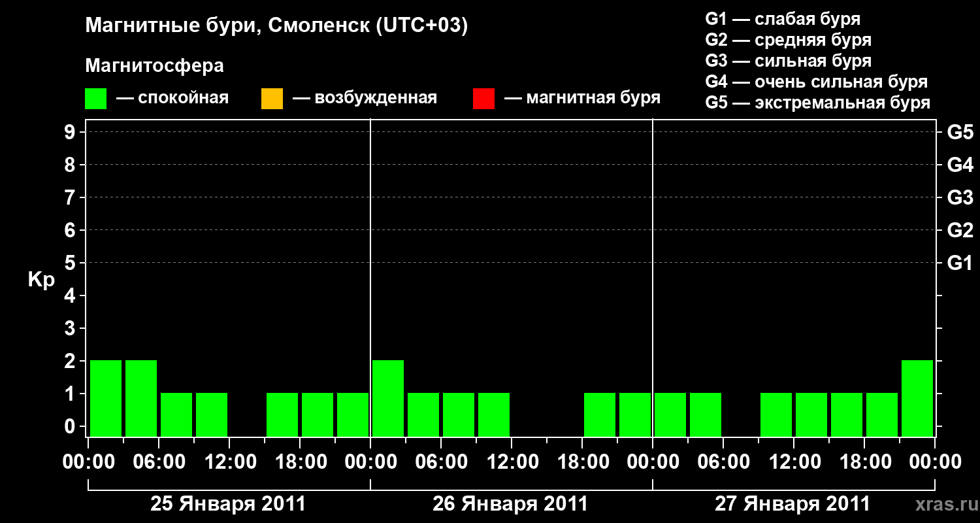Click the '18:00' time label under 26 January
980x523 pixels.
tap(583, 462)
